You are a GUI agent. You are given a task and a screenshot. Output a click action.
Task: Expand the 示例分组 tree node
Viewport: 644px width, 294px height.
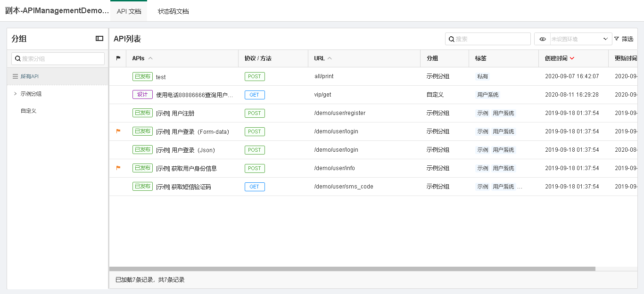tap(15, 94)
